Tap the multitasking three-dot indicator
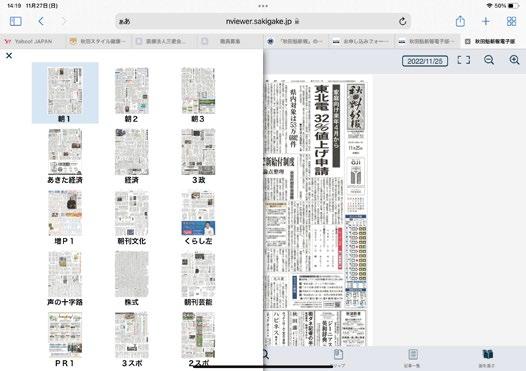526x371 pixels. click(263, 6)
